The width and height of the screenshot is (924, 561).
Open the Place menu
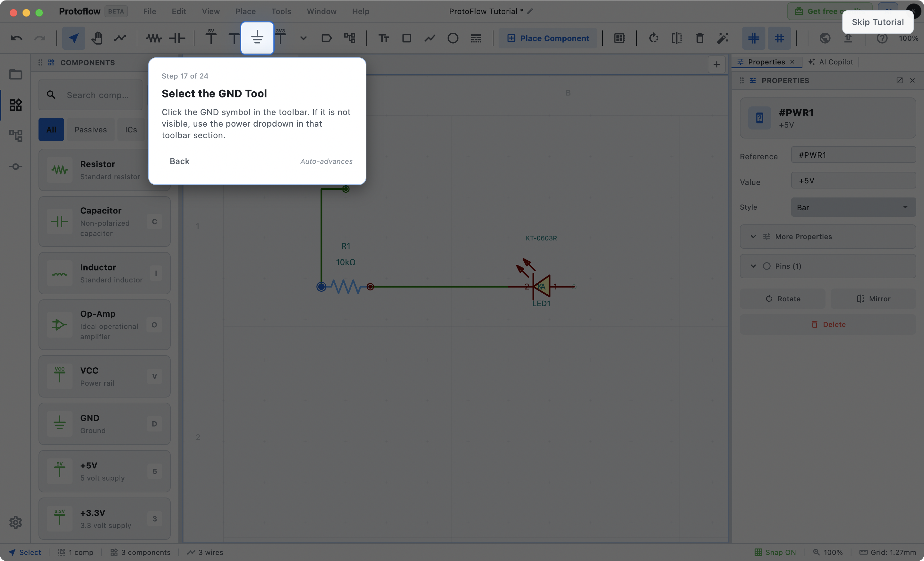point(245,11)
